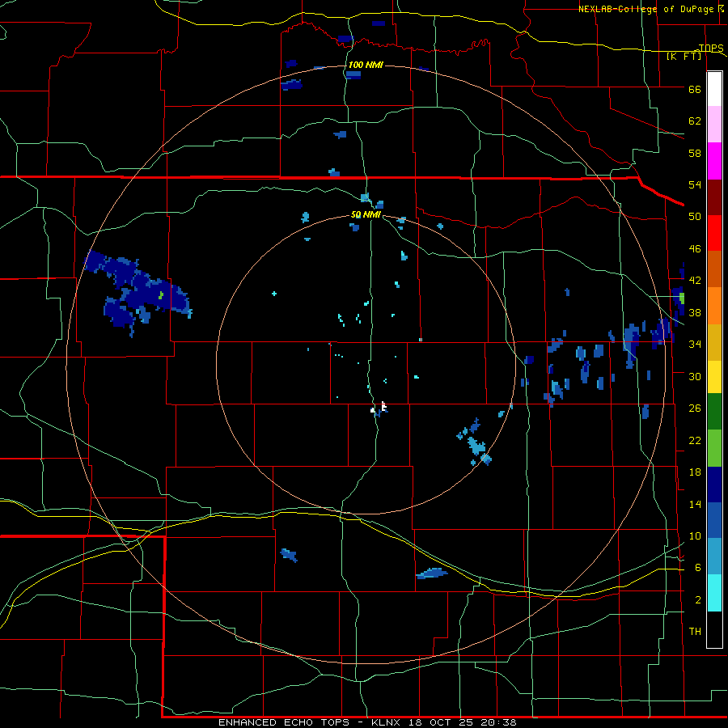The height and width of the screenshot is (728, 728).
Task: Click the '100 NMI' range ring label
Action: [x=366, y=65]
